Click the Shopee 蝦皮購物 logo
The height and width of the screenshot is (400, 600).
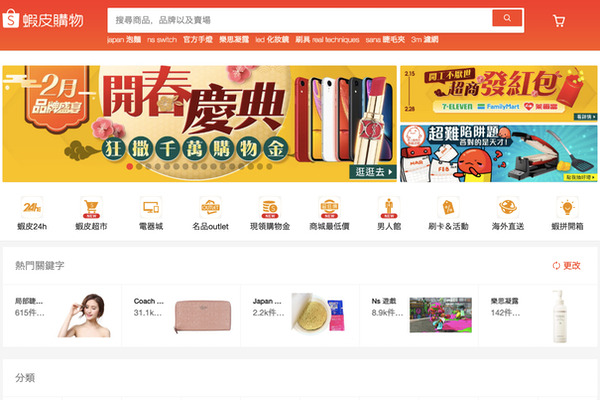tap(43, 20)
